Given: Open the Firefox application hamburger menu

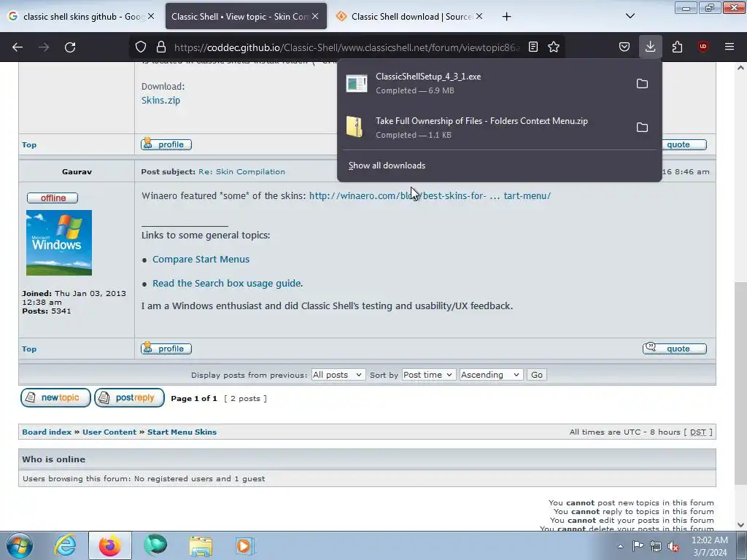Looking at the screenshot, I should (x=729, y=47).
